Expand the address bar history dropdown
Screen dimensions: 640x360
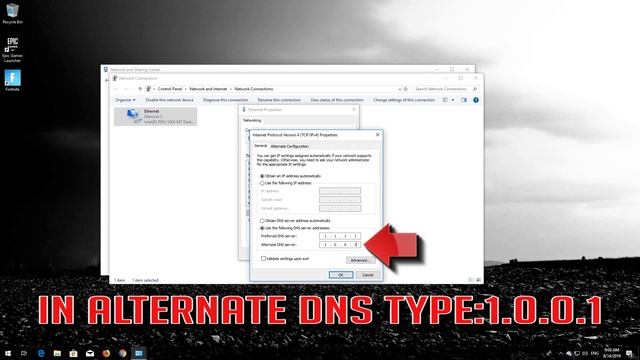point(400,89)
